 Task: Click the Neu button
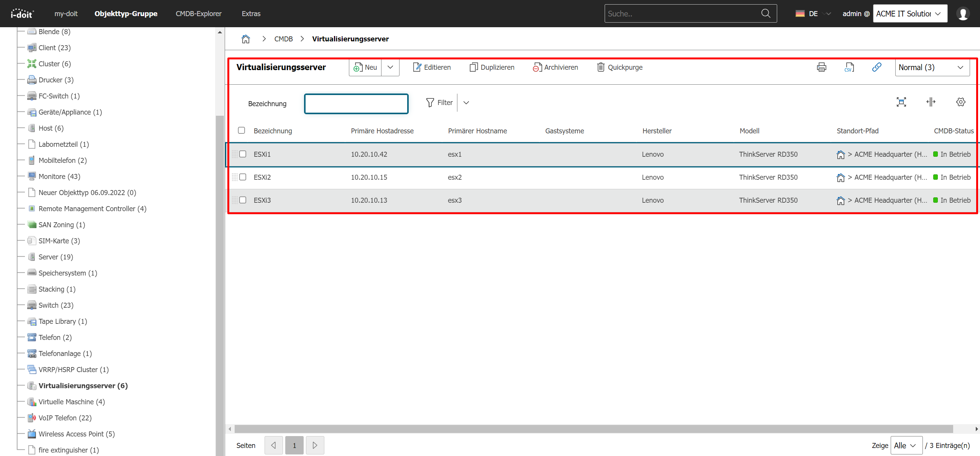point(365,67)
